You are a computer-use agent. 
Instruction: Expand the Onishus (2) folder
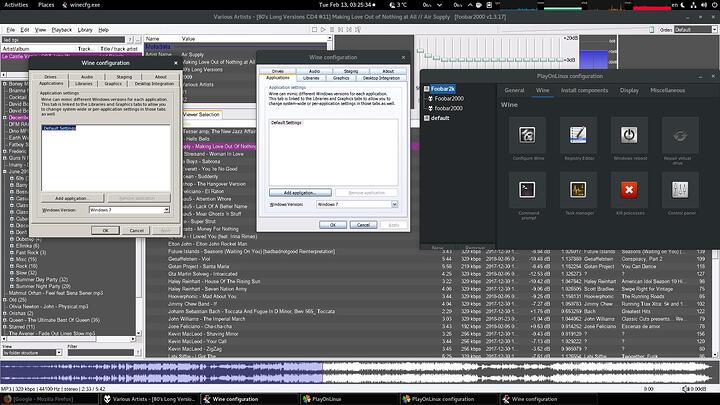tap(5, 313)
